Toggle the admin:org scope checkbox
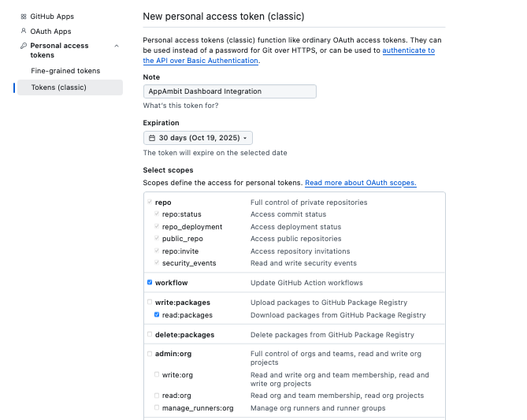The width and height of the screenshot is (527, 420). tap(150, 355)
